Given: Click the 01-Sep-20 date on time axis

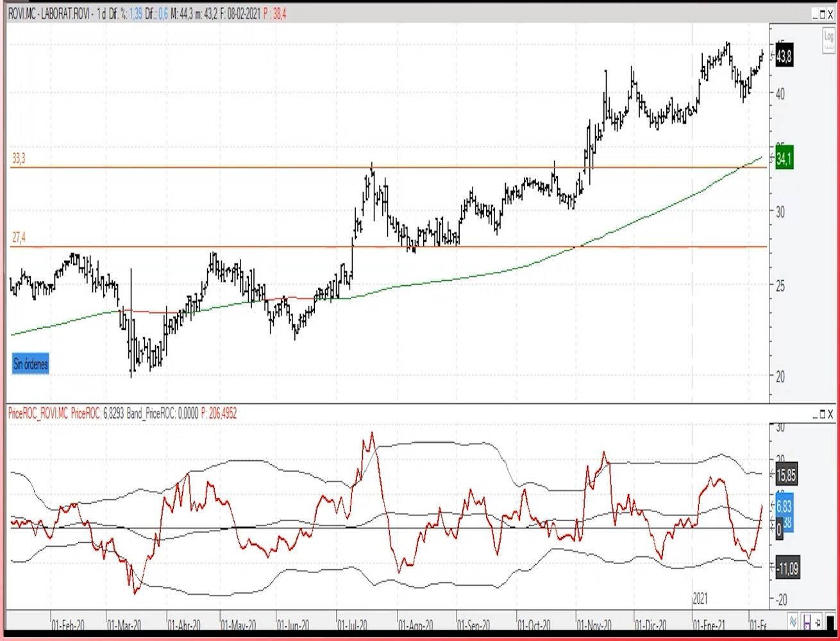Looking at the screenshot, I should click(x=474, y=624).
